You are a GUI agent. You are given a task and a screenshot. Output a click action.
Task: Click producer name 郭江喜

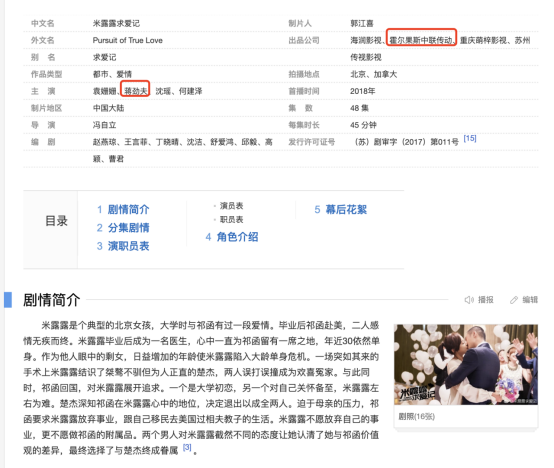pyautogui.click(x=362, y=23)
